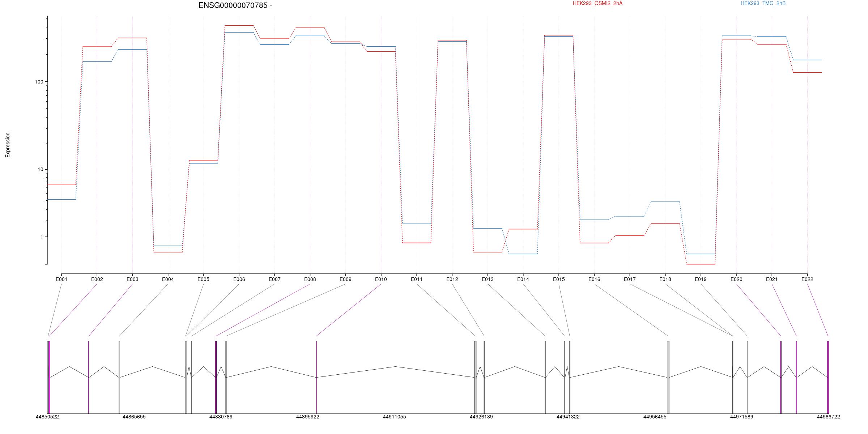
Task: Click the grey exon bar linked to E016
Action: 668,377
